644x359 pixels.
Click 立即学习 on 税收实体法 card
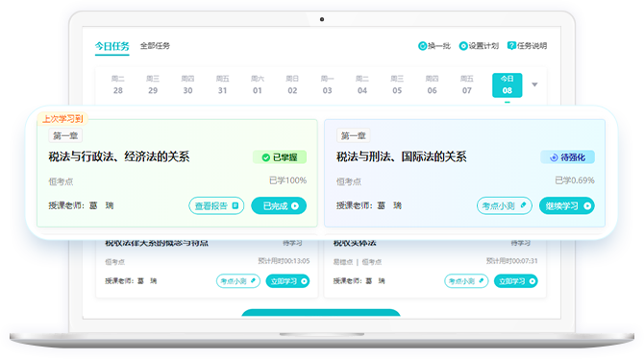[516, 281]
